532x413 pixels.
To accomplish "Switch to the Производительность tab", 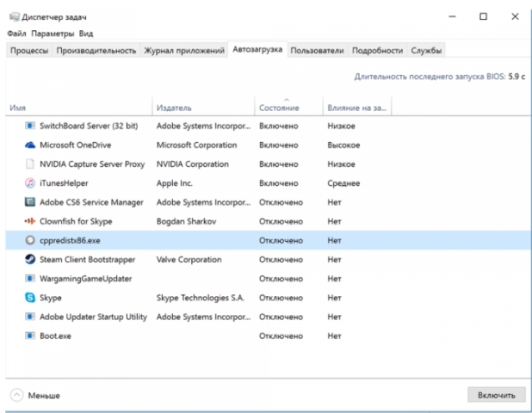I will point(96,51).
